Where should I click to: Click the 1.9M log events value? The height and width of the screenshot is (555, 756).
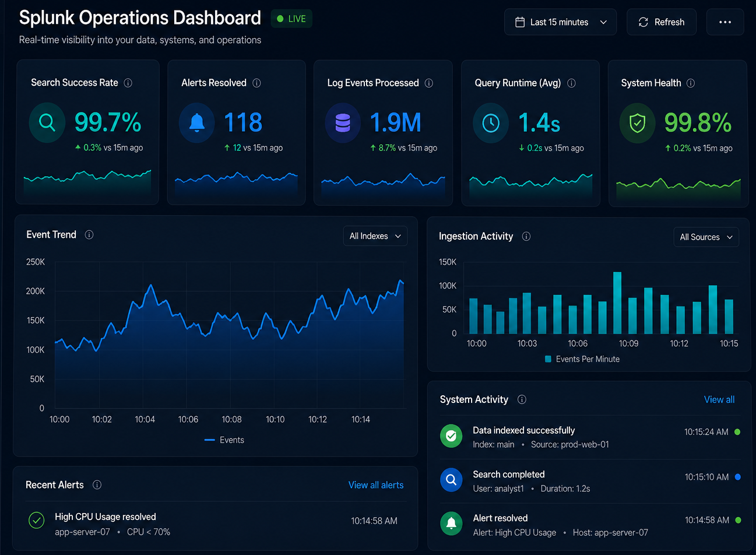tap(396, 122)
